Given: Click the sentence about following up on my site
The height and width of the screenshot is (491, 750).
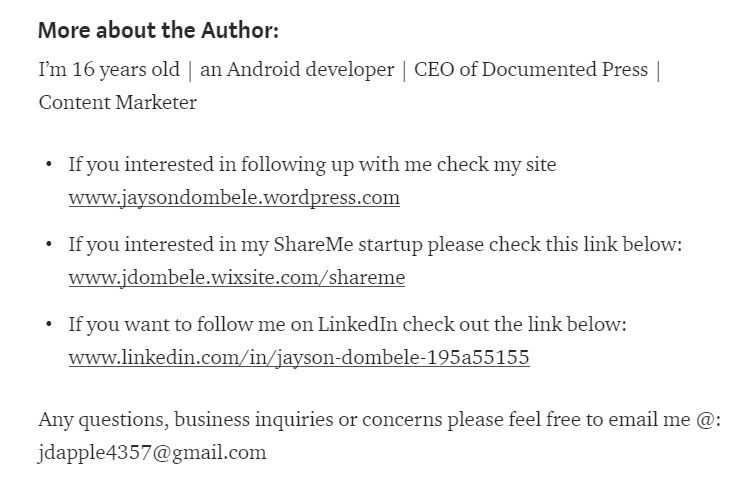Looking at the screenshot, I should click(x=312, y=164).
